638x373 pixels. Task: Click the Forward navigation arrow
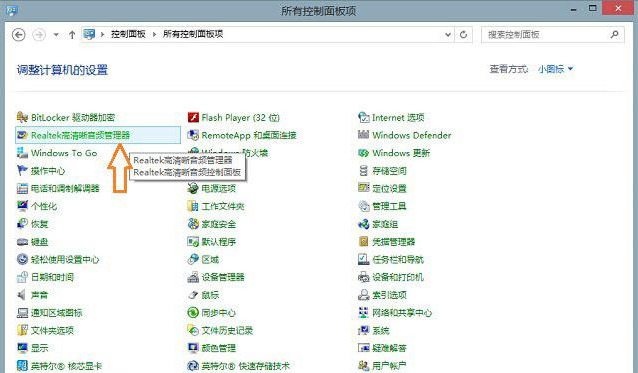pos(39,35)
